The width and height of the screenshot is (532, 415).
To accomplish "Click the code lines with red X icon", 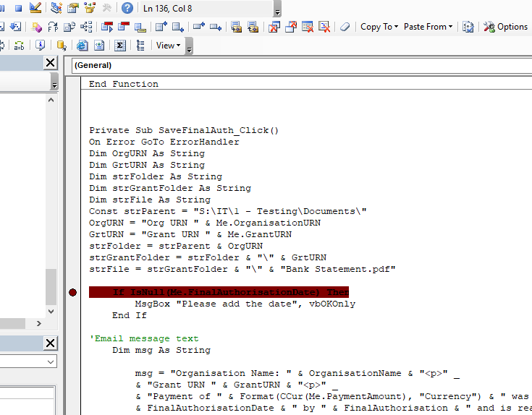I will click(324, 27).
